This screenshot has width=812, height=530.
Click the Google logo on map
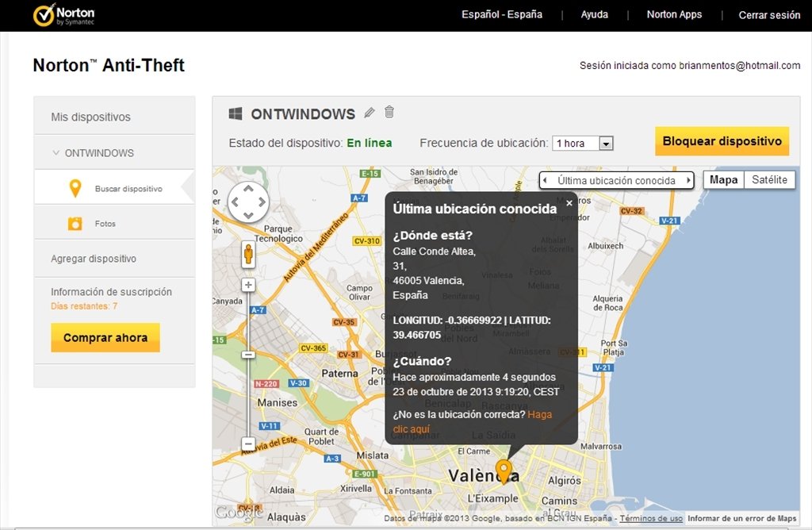pos(239,513)
